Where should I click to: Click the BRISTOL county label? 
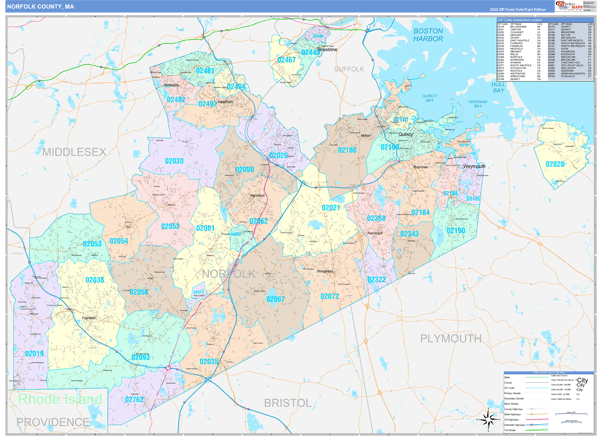pyautogui.click(x=288, y=401)
